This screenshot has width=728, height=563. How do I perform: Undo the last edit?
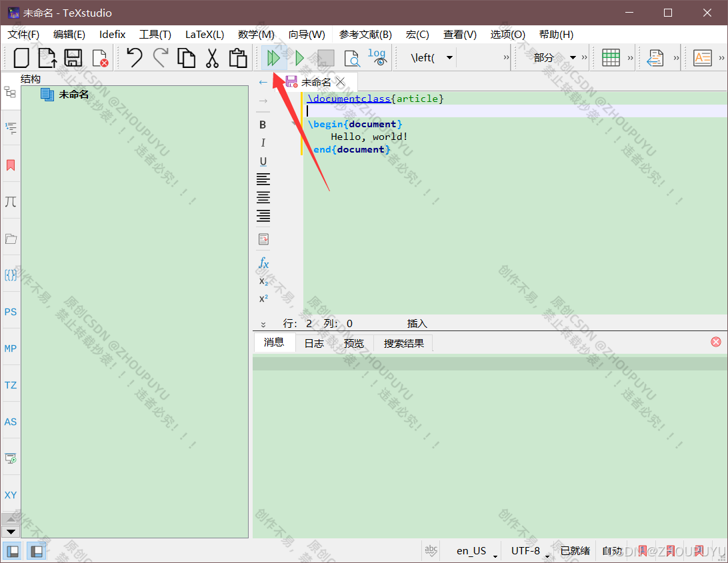click(134, 58)
